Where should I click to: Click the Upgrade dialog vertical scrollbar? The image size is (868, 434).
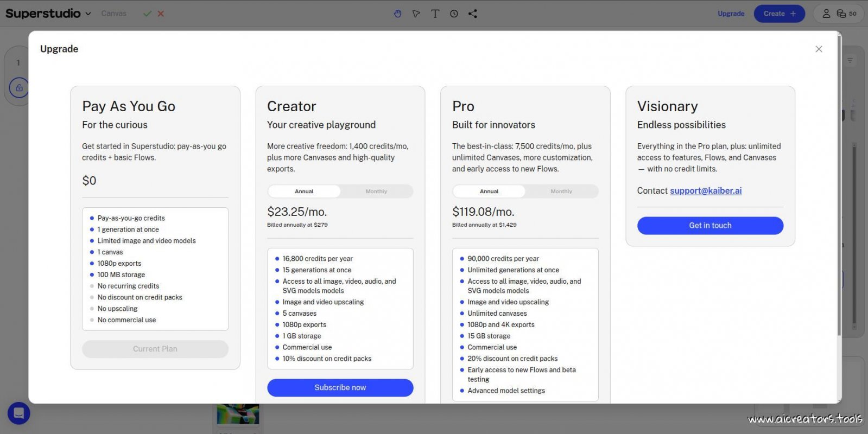click(x=839, y=184)
